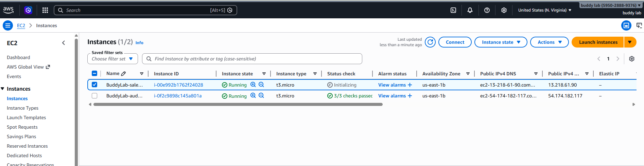Screen dimensions: 644x166
Task: Open Instance Types in the sidebar
Action: click(22, 108)
